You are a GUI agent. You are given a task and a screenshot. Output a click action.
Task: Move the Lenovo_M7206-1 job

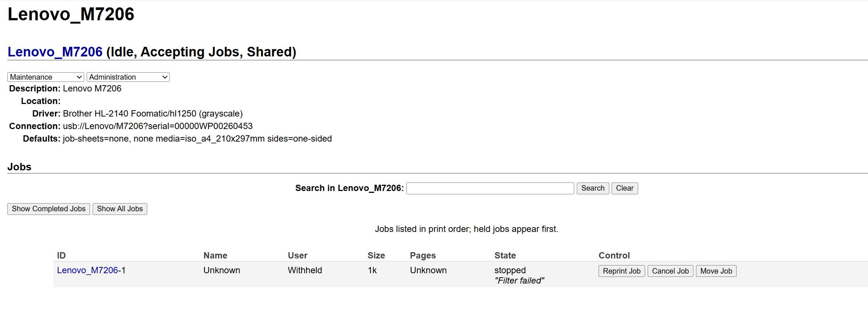pyautogui.click(x=716, y=271)
